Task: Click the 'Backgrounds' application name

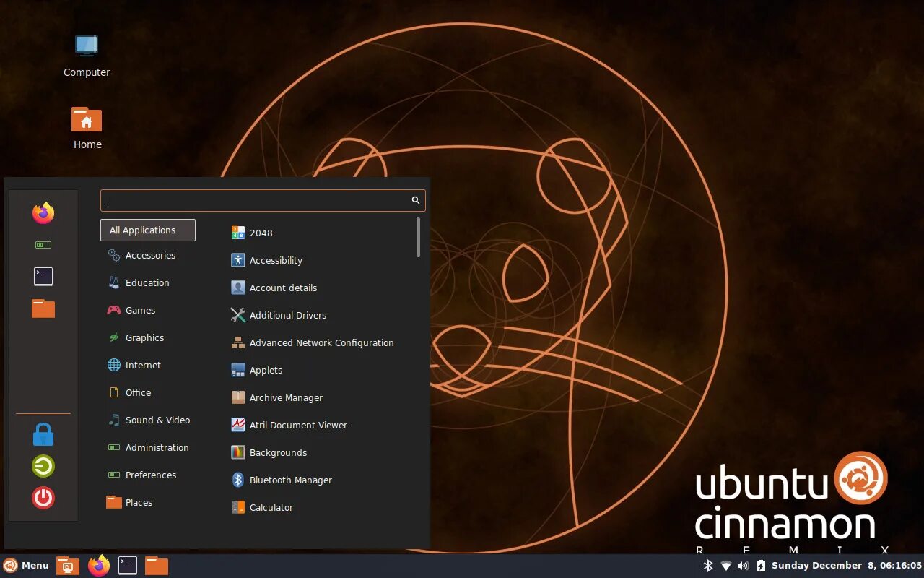Action: 278,452
